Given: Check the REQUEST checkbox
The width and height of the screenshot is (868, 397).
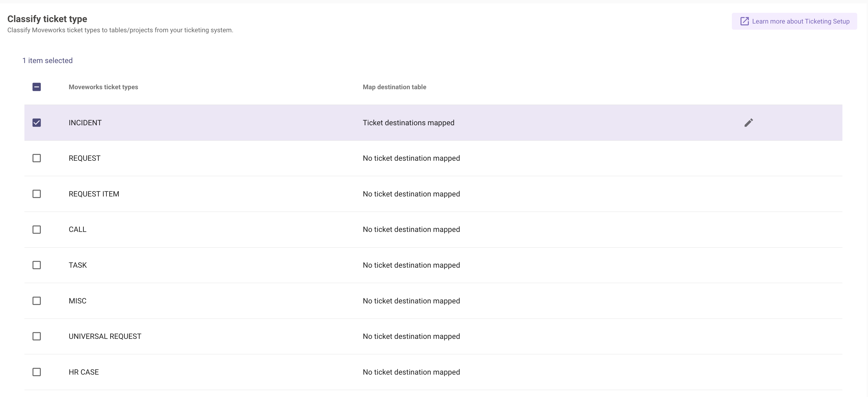Looking at the screenshot, I should [x=37, y=158].
